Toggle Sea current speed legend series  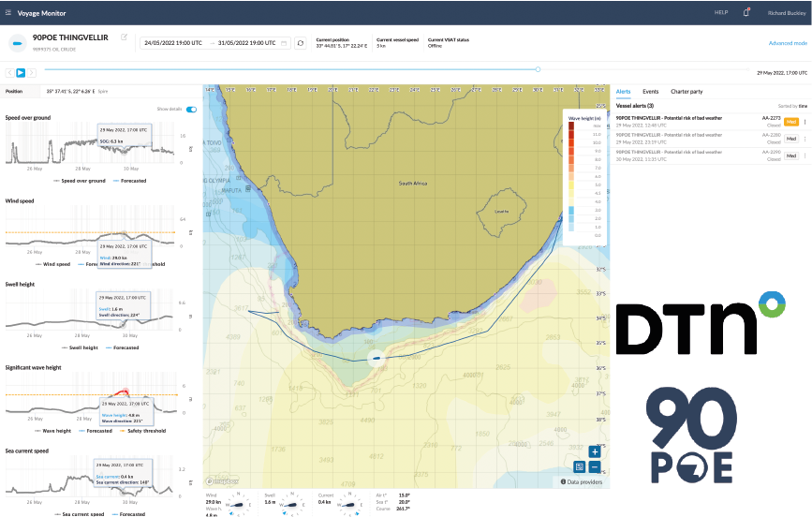tap(80, 514)
